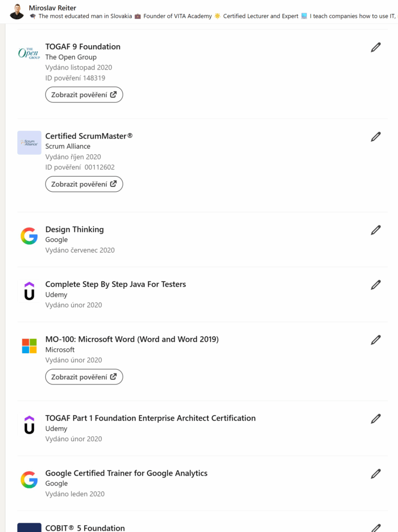This screenshot has width=398, height=532.
Task: Open Miroslav Reiter profile picture
Action: 17,11
